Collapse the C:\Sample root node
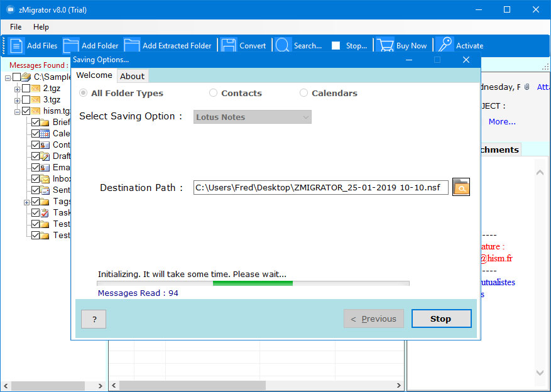Screen dimensions: 551x392 tap(8, 78)
